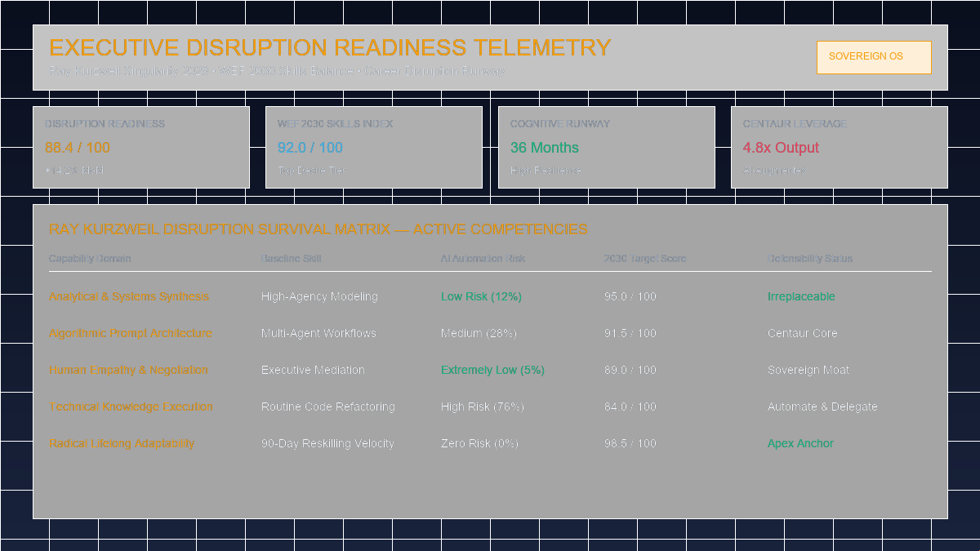
Task: Click the High-Agency Modeling cell
Action: click(x=319, y=296)
